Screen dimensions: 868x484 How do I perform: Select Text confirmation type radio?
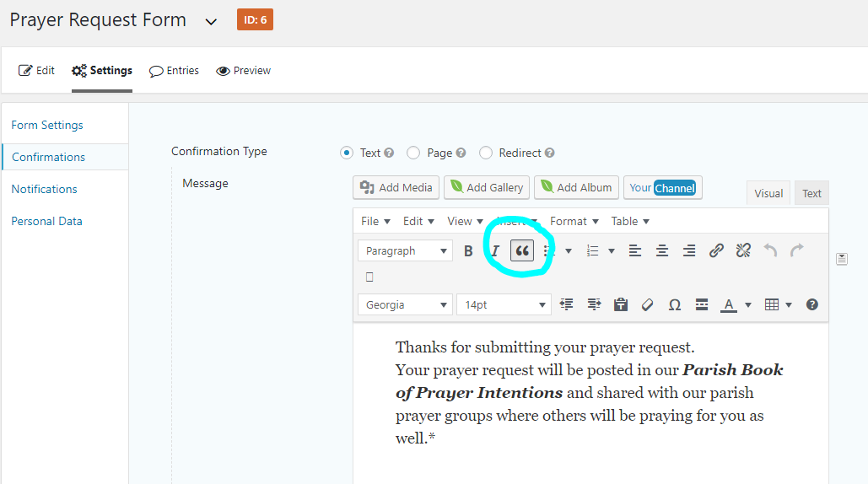(x=347, y=153)
